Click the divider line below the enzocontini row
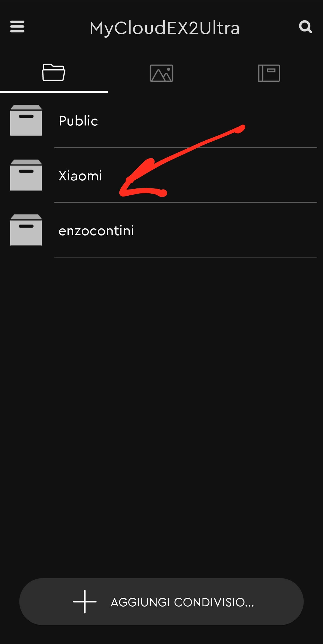Image resolution: width=323 pixels, height=644 pixels. click(186, 257)
